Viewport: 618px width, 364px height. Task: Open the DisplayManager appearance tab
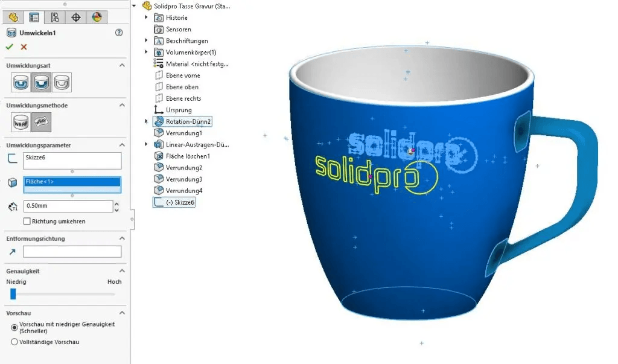pyautogui.click(x=96, y=18)
